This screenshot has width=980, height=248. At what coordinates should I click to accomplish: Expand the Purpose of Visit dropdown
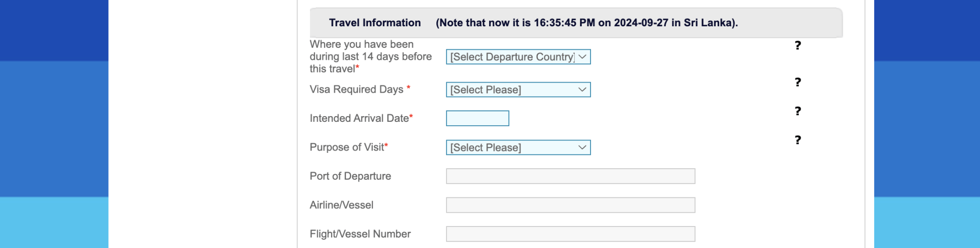pos(518,148)
